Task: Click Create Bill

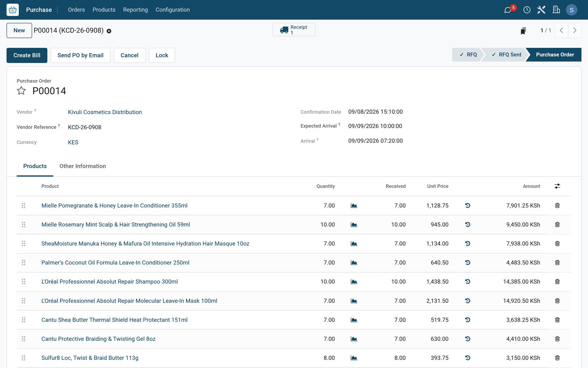Action: [x=27, y=55]
